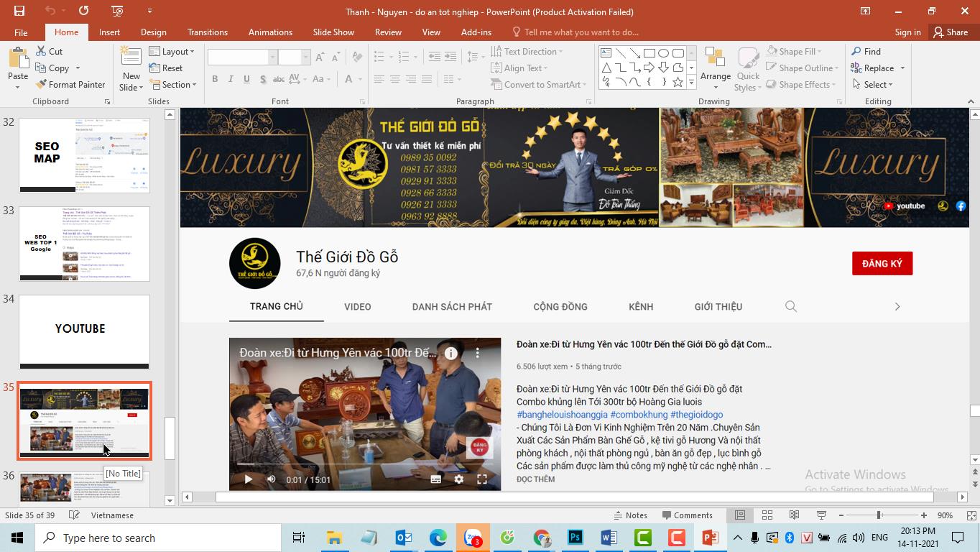Open Convert to SmartArt

[538, 84]
